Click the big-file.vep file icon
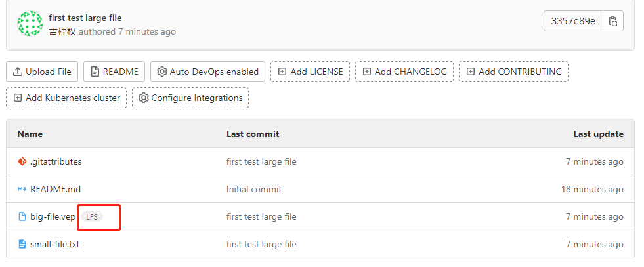 [22, 216]
